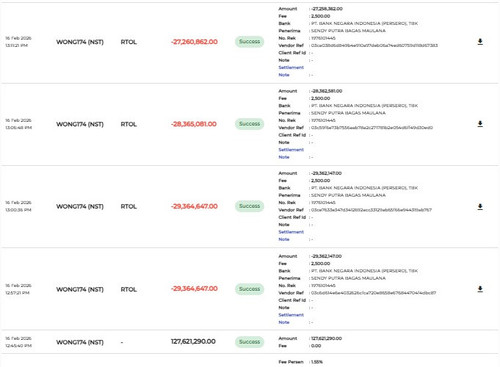Click WONG174 (NST) in the 13:06:48 PM row
The height and width of the screenshot is (367, 500).
pyautogui.click(x=80, y=124)
